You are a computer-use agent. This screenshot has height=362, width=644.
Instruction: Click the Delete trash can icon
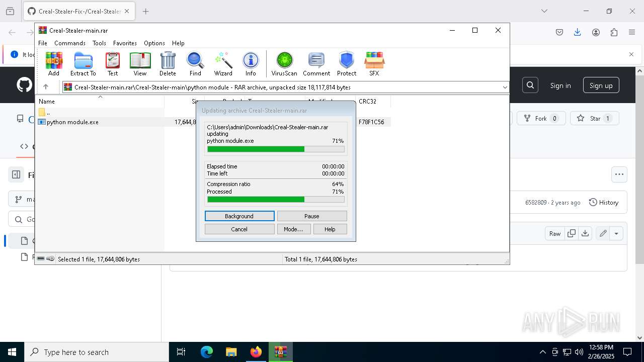point(168,64)
